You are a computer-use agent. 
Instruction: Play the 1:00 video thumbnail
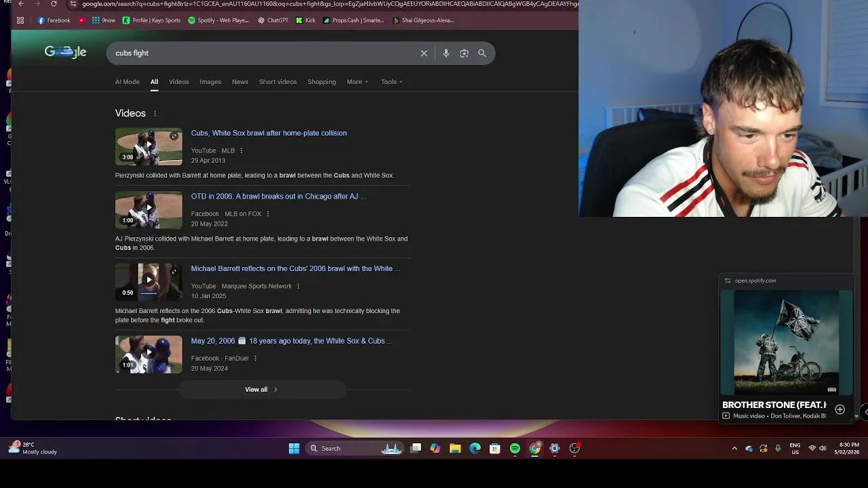(x=149, y=210)
